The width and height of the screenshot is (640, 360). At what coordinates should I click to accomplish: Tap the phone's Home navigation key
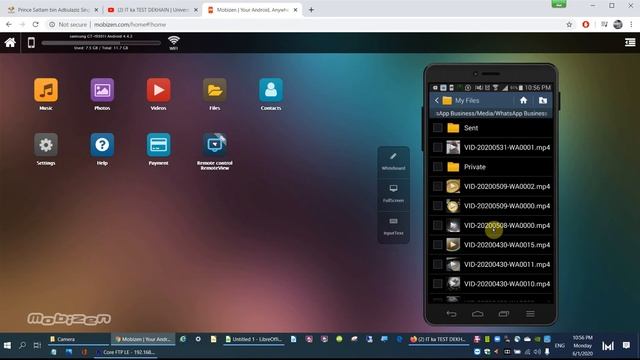(x=478, y=313)
